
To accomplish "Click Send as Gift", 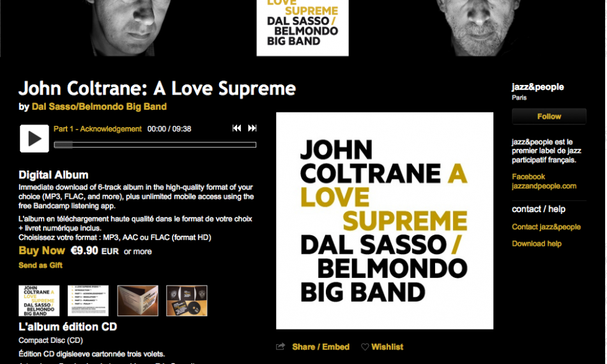I will coord(40,266).
